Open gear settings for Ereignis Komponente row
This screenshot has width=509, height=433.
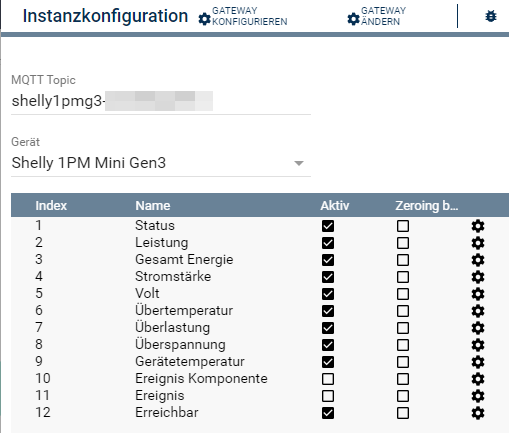[478, 379]
